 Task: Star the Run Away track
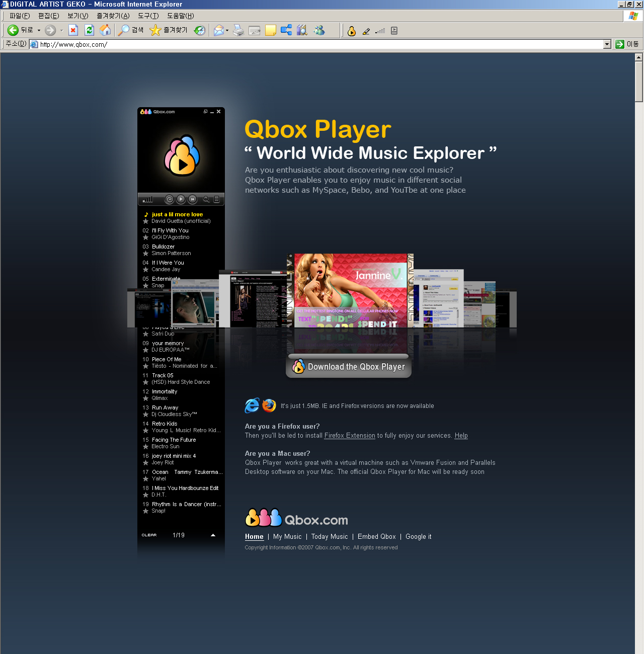[146, 415]
